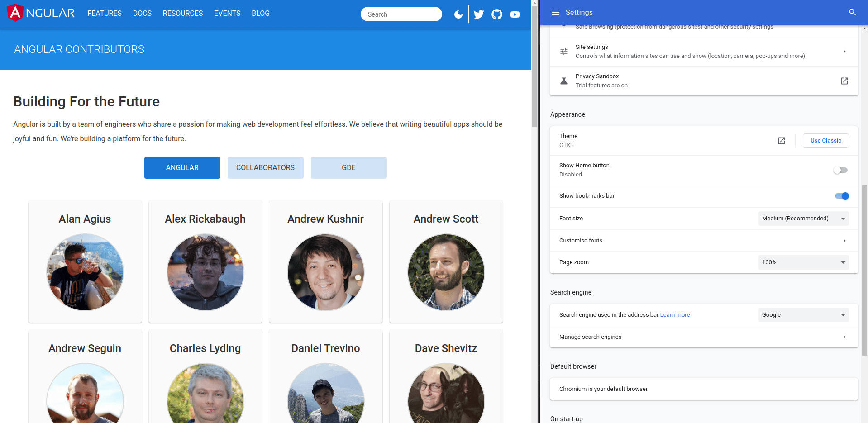Click the 'Dave Shevitz' name heading
The height and width of the screenshot is (423, 868).
point(446,348)
